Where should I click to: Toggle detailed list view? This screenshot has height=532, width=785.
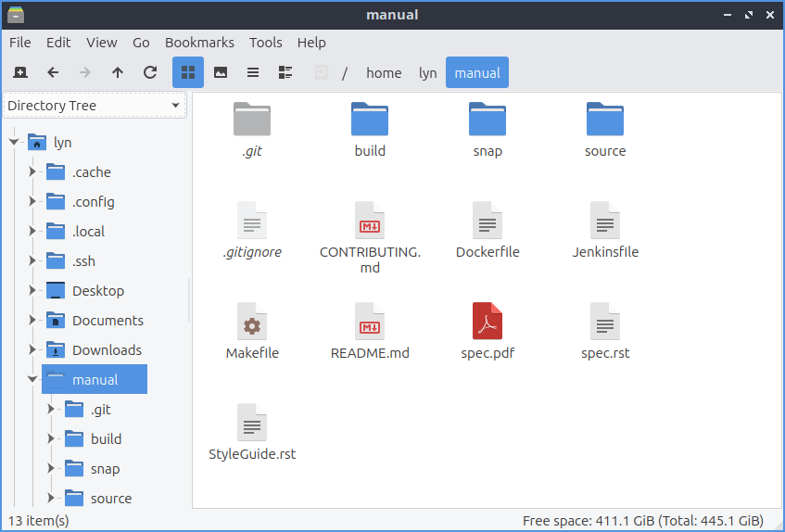point(285,72)
